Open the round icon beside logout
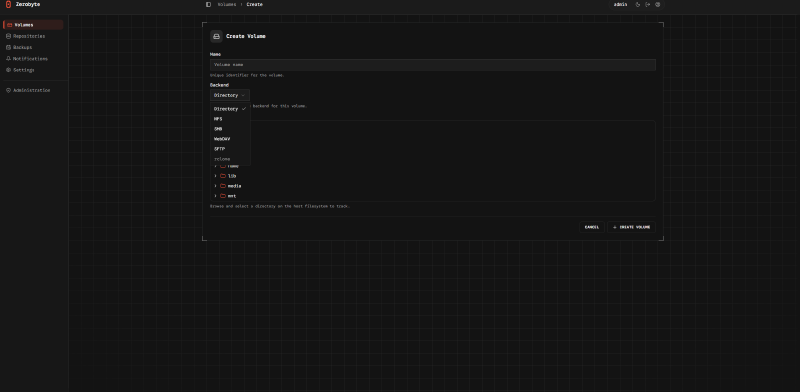800x392 pixels. coord(658,5)
